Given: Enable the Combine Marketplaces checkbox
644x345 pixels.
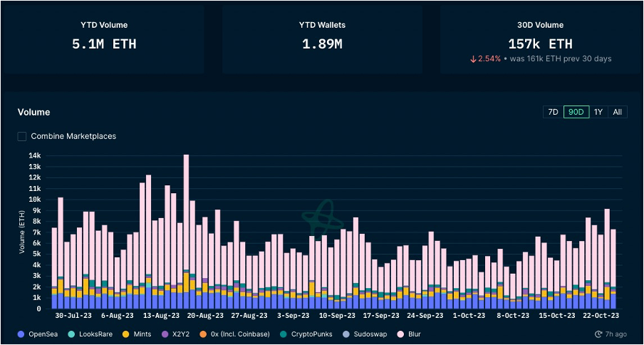Looking at the screenshot, I should 22,136.
